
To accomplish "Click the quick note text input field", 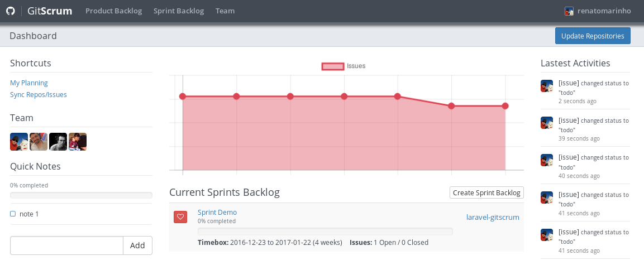I will (x=66, y=245).
